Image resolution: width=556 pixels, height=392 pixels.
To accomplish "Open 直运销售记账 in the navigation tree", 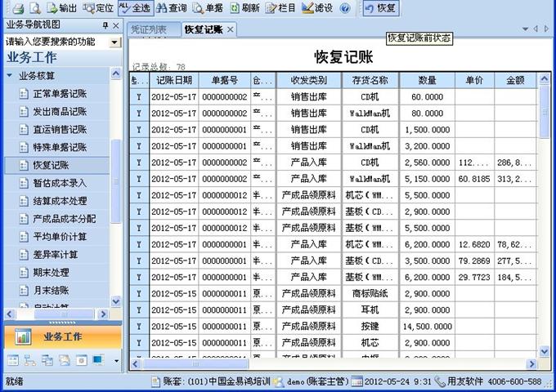I will tap(60, 129).
